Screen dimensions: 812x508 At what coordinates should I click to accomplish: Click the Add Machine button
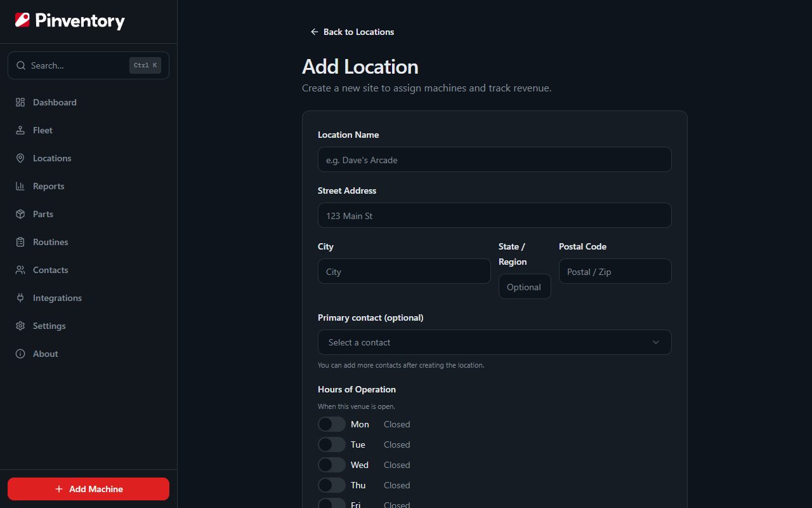point(88,489)
